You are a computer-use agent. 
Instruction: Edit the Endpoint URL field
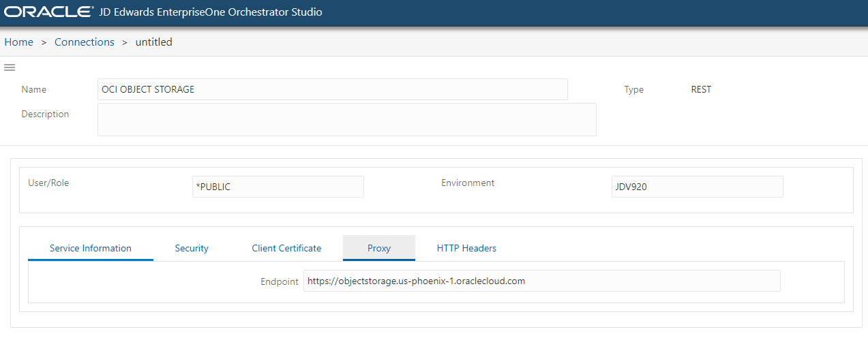click(541, 281)
